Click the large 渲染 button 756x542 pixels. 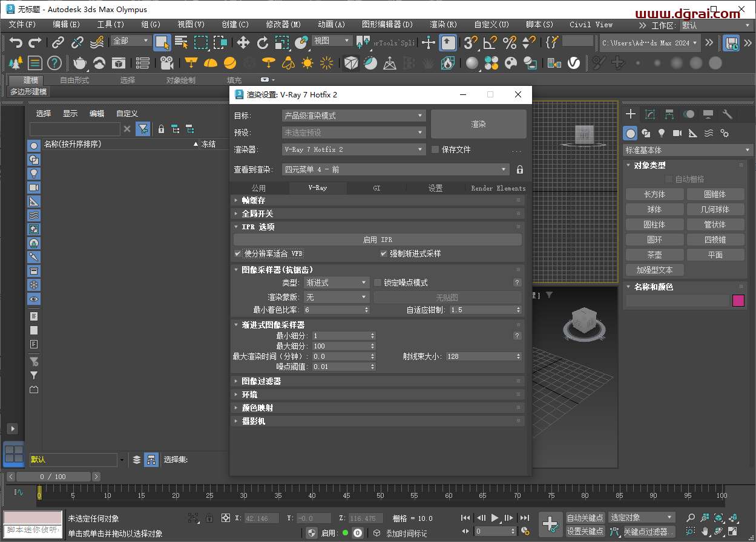(x=479, y=124)
